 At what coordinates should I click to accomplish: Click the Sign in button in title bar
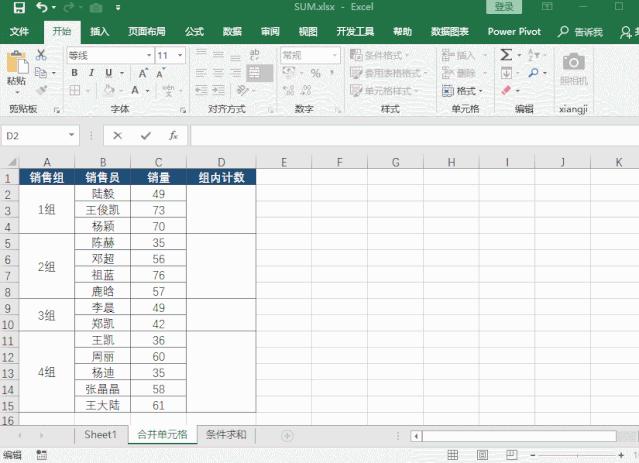click(504, 7)
